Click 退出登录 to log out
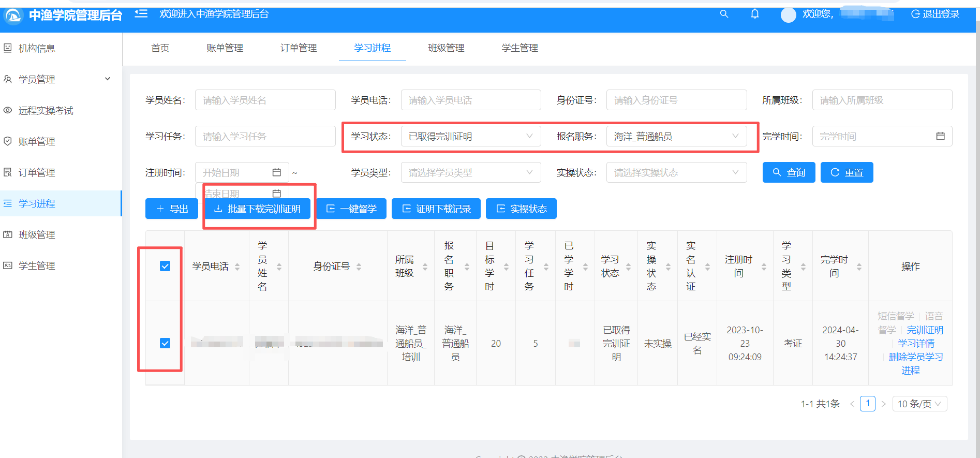 (935, 14)
